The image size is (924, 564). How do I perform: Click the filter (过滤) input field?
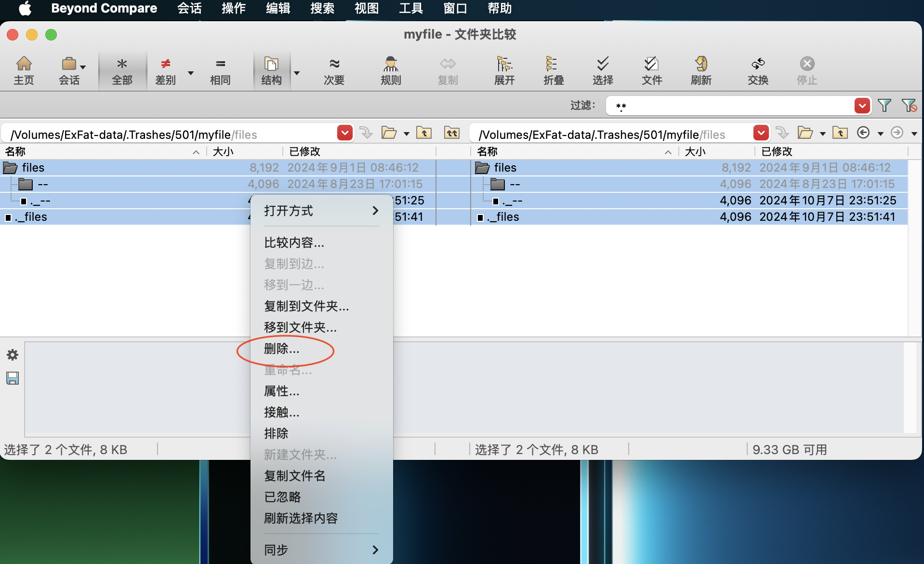(x=730, y=106)
